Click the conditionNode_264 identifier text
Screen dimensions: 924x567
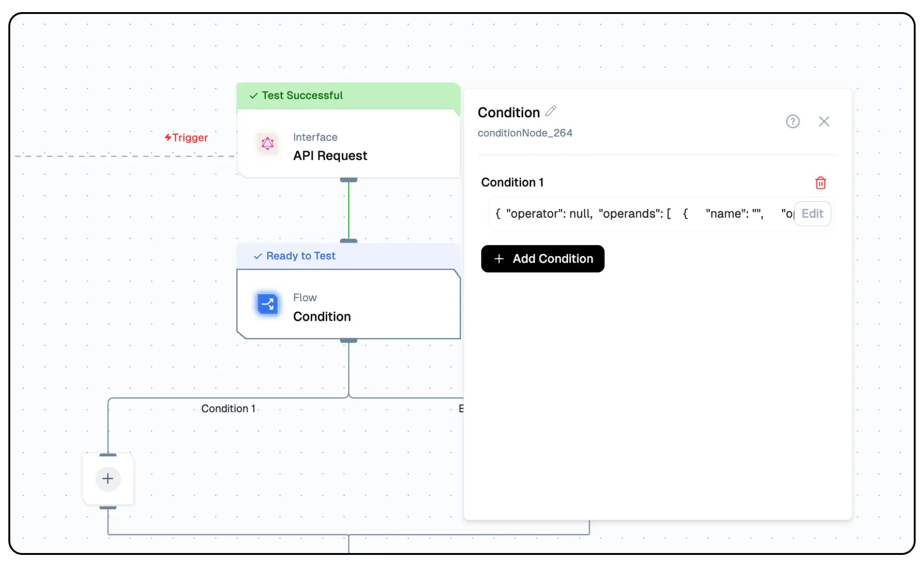[525, 133]
